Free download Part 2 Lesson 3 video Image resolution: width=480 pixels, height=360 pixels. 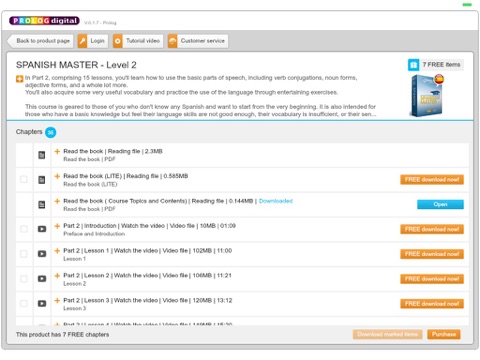(432, 304)
